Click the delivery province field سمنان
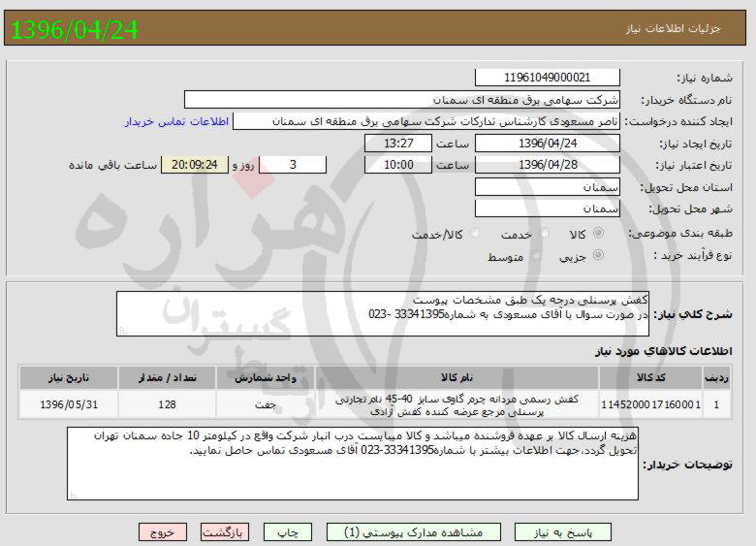The width and height of the screenshot is (756, 546). (548, 187)
